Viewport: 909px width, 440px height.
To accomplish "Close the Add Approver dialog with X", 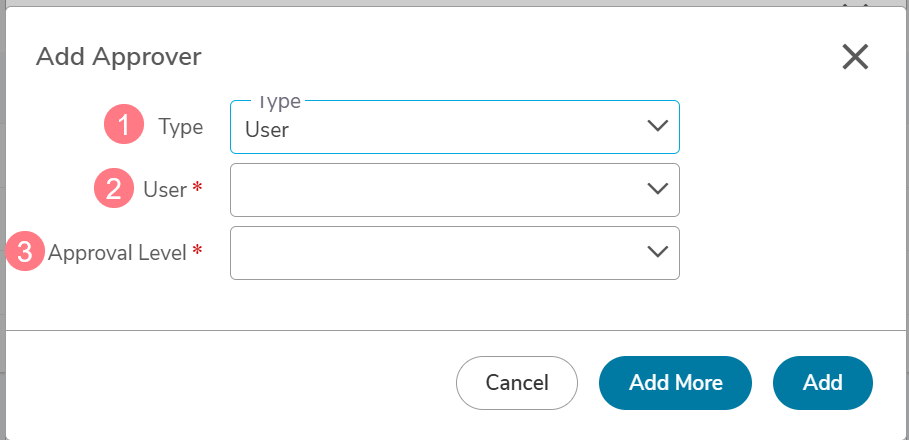I will coord(855,57).
